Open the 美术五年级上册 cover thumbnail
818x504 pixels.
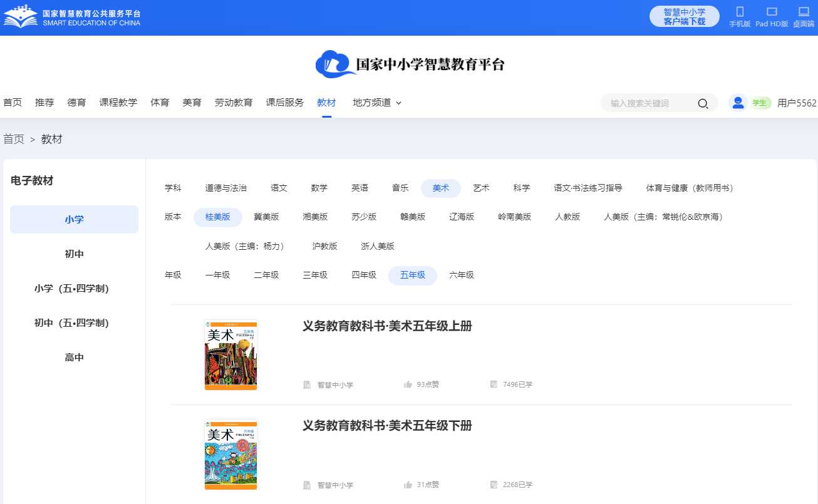(230, 354)
